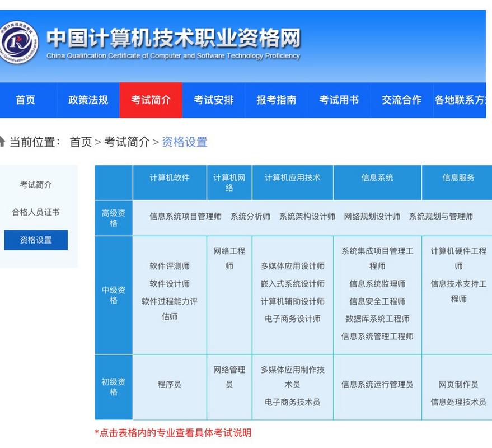Open 合格人员证书 in the sidebar
Screen dimensions: 492x448
(x=36, y=212)
